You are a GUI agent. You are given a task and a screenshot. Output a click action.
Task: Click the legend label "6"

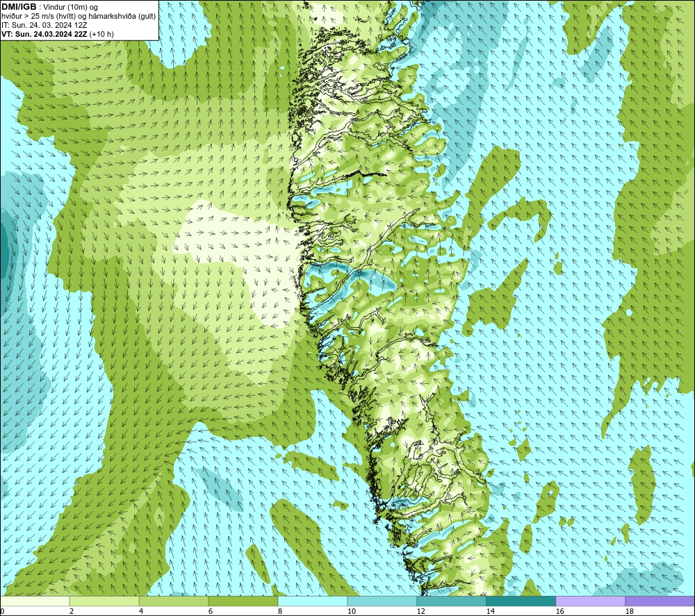pyautogui.click(x=211, y=612)
